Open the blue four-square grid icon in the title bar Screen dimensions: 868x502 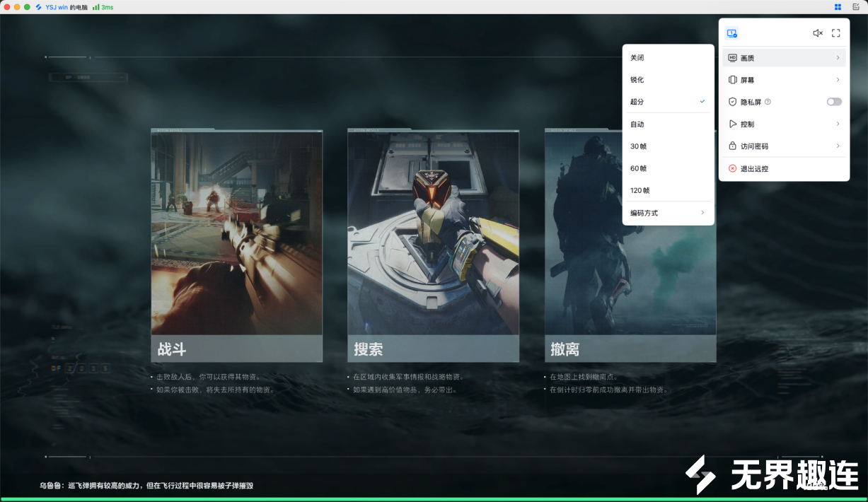click(x=838, y=7)
